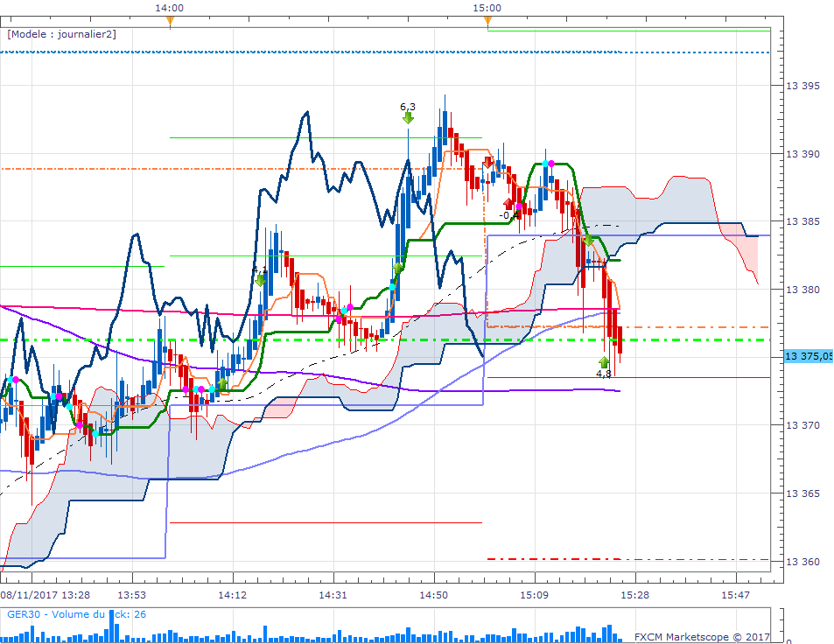Click the 13 380 price axis label
This screenshot has height=644, width=834.
(802, 290)
